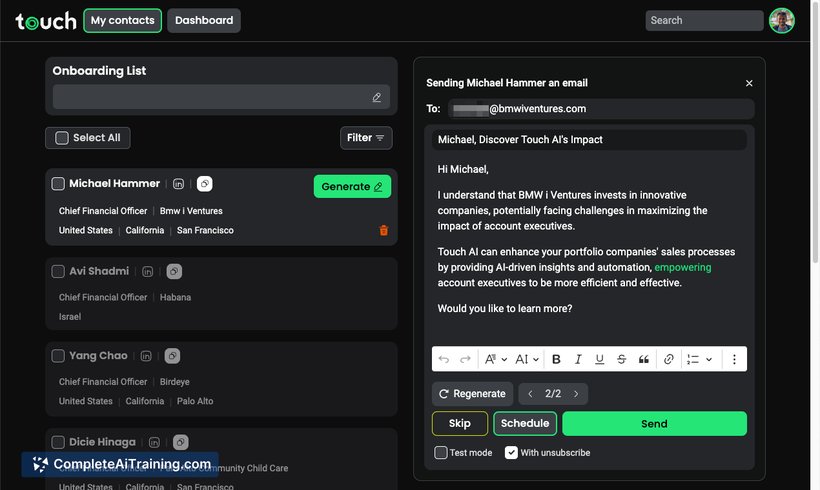
Task: Skip this contact
Action: (460, 424)
